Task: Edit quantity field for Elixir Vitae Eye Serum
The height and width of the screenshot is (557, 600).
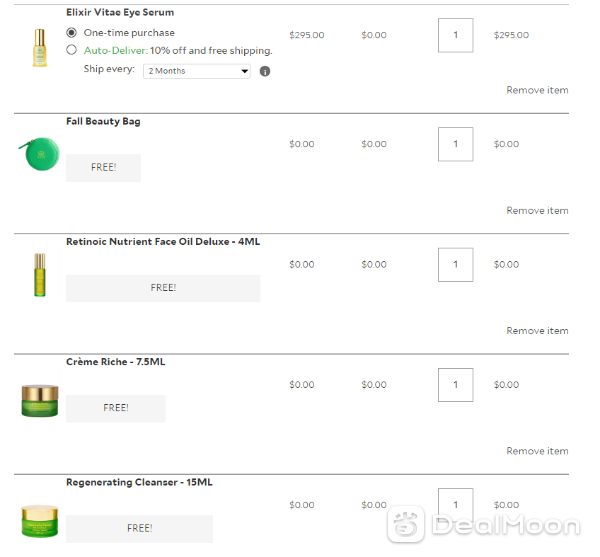Action: point(455,35)
